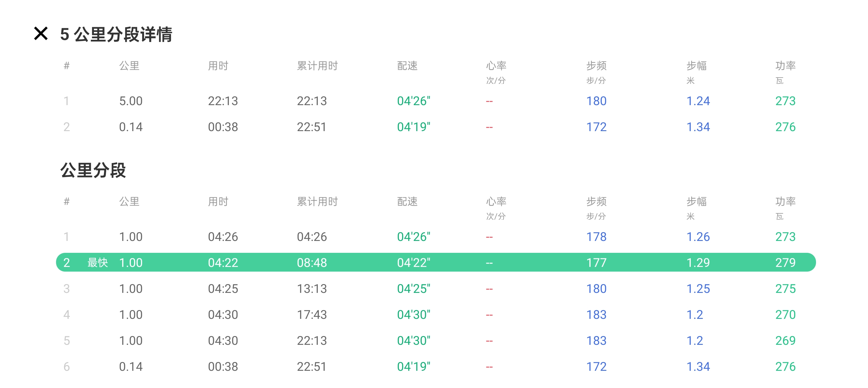Click pace 04'25" in kilometer row 3
The image size is (868, 388).
(x=413, y=288)
